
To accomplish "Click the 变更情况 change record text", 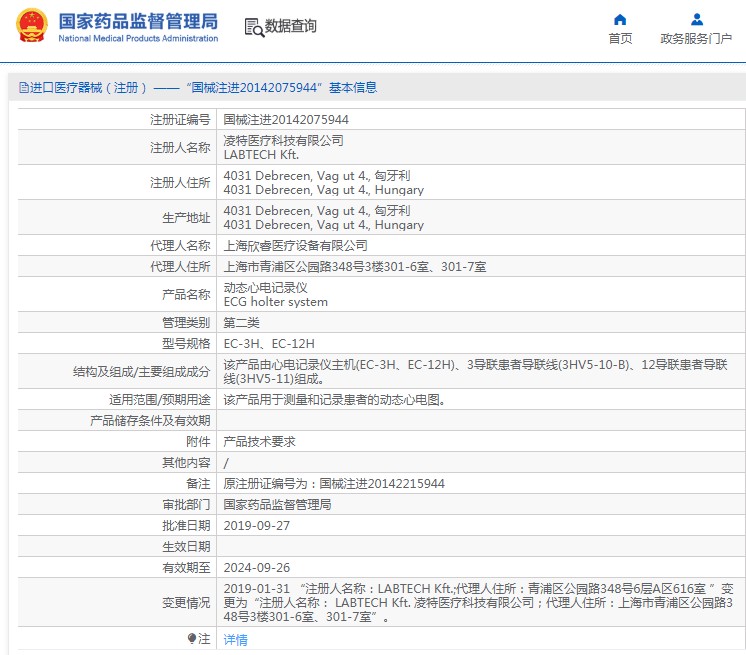I will click(x=478, y=602).
